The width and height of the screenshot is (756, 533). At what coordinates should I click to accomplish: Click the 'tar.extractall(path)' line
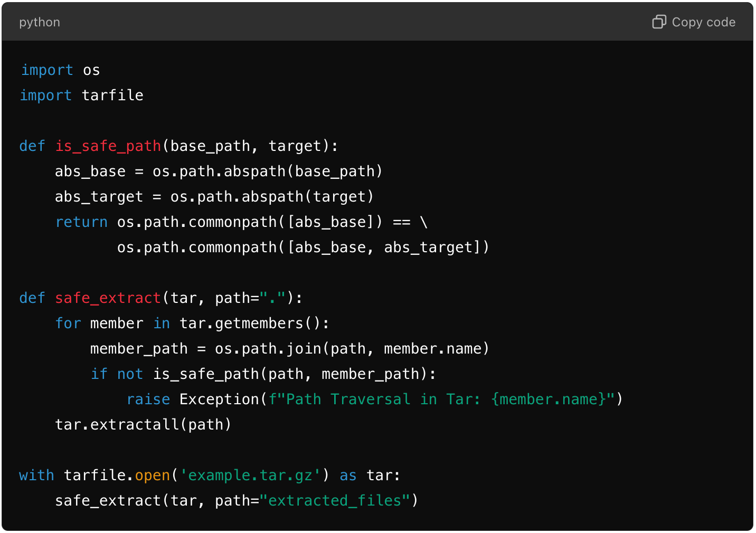pos(143,425)
